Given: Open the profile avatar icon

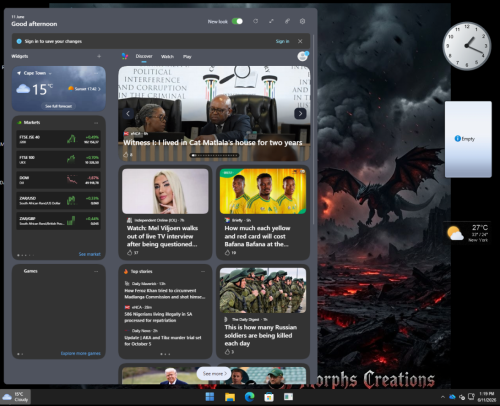Looking at the screenshot, I should 303,56.
